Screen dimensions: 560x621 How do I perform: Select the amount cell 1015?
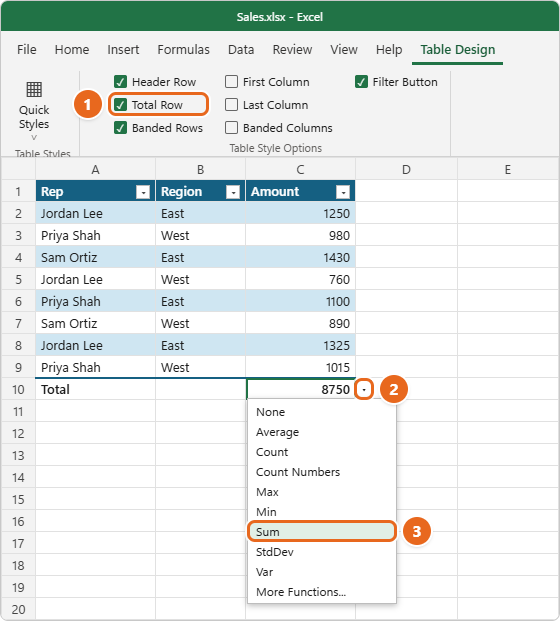(301, 368)
